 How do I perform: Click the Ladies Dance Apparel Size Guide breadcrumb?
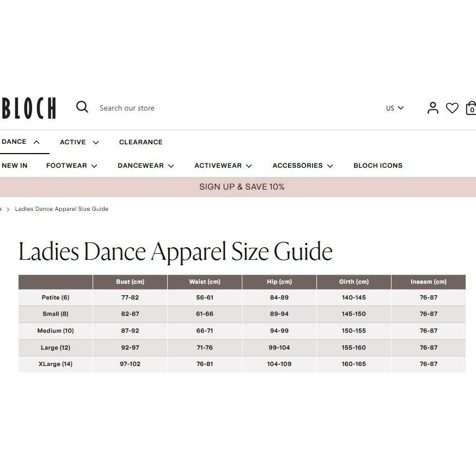click(x=62, y=209)
